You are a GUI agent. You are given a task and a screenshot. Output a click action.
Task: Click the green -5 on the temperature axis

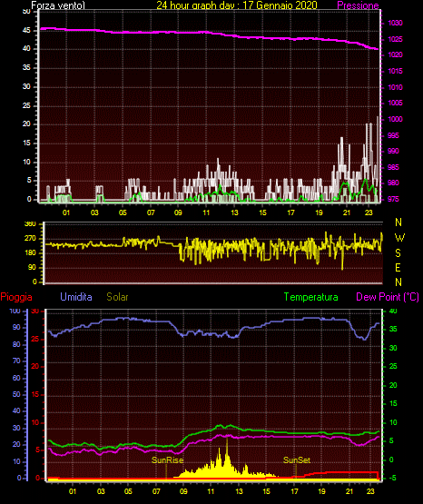click(x=392, y=479)
